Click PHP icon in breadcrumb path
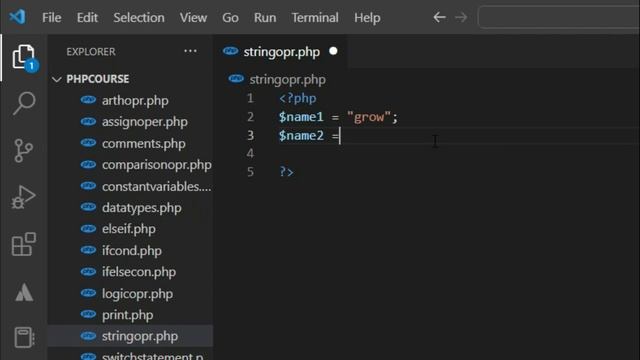The width and height of the screenshot is (640, 360). pos(236,78)
